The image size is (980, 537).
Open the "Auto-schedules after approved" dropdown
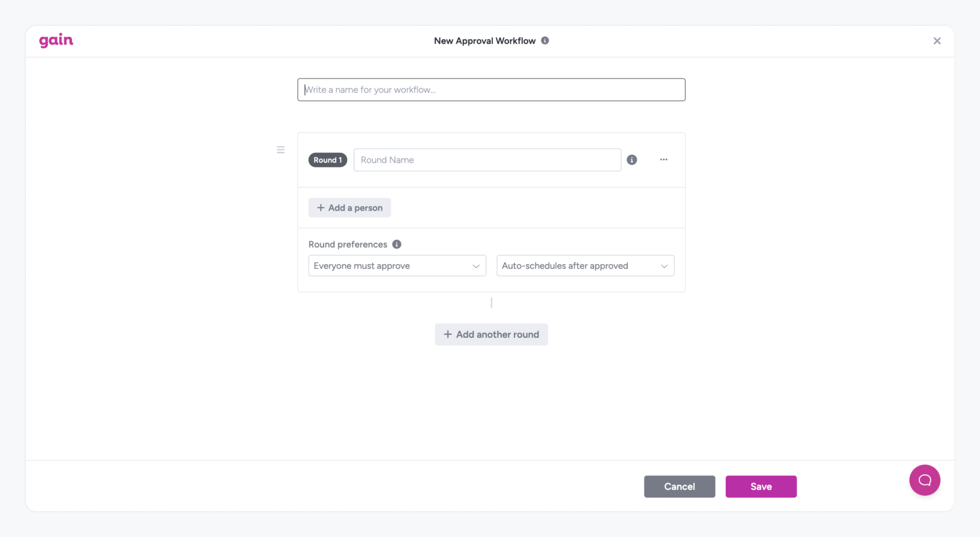[585, 266]
